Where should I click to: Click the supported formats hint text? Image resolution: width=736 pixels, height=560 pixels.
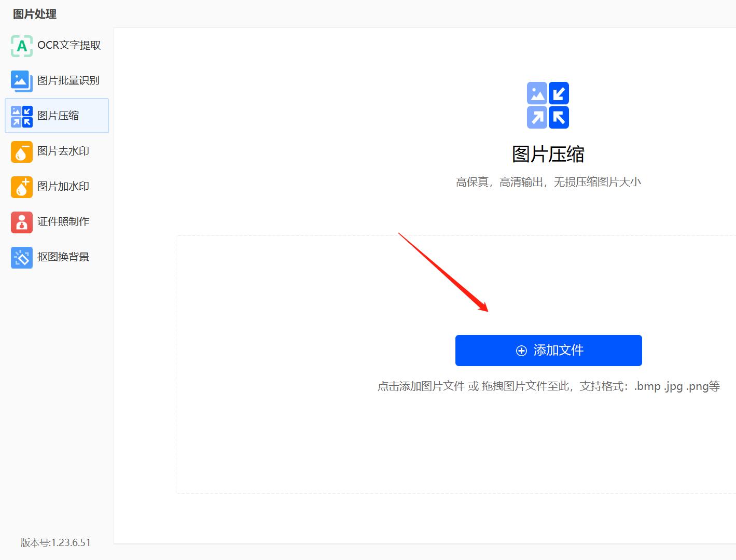click(x=548, y=386)
